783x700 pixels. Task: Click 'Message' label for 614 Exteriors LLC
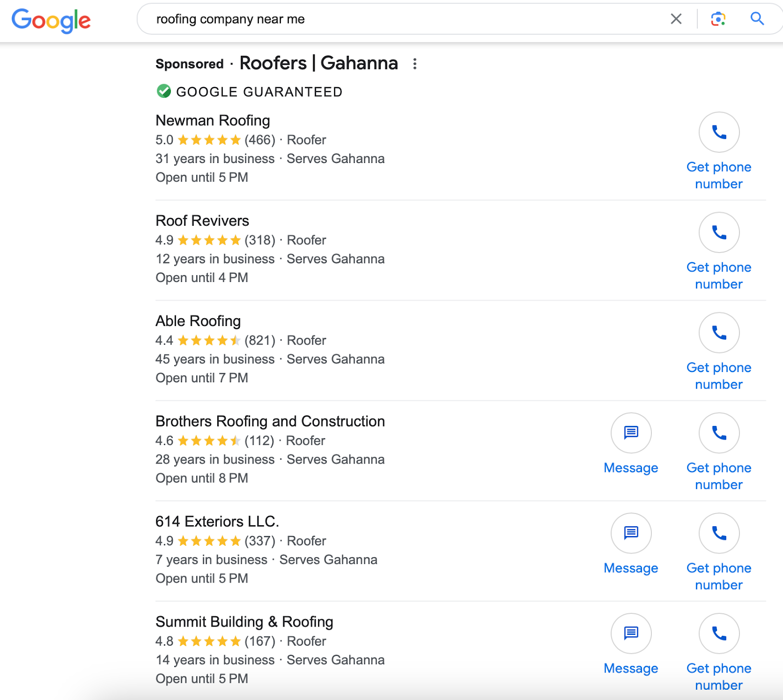pos(631,568)
